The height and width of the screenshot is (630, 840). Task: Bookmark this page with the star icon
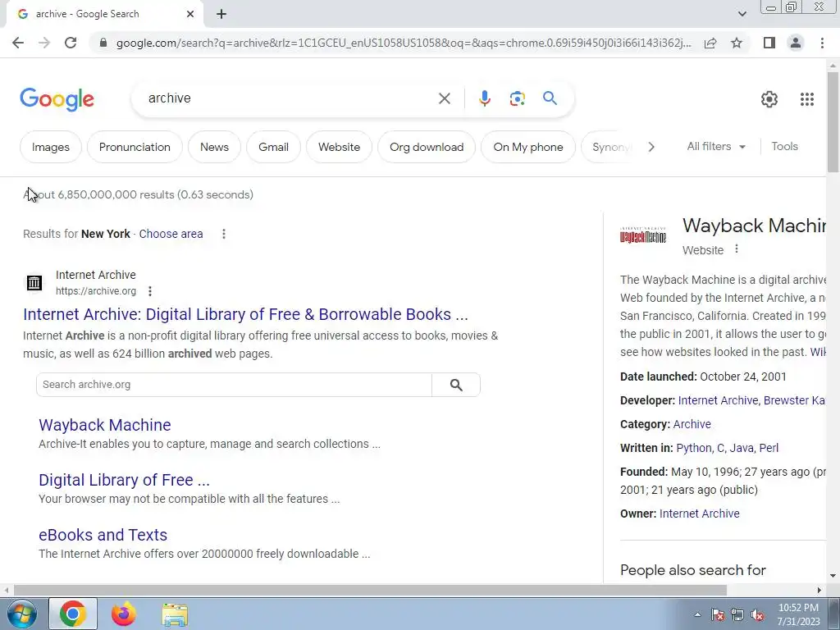737,43
